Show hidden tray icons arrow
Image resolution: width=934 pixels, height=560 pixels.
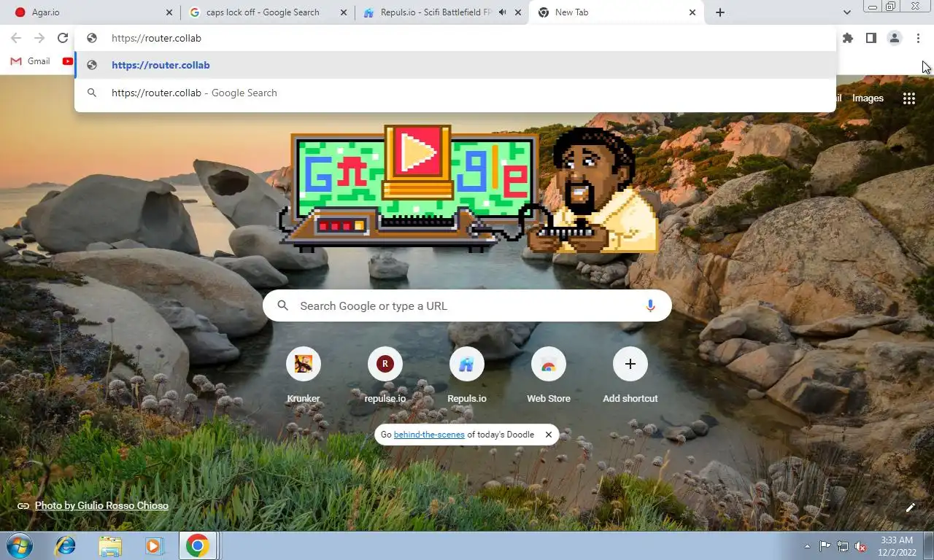(807, 546)
